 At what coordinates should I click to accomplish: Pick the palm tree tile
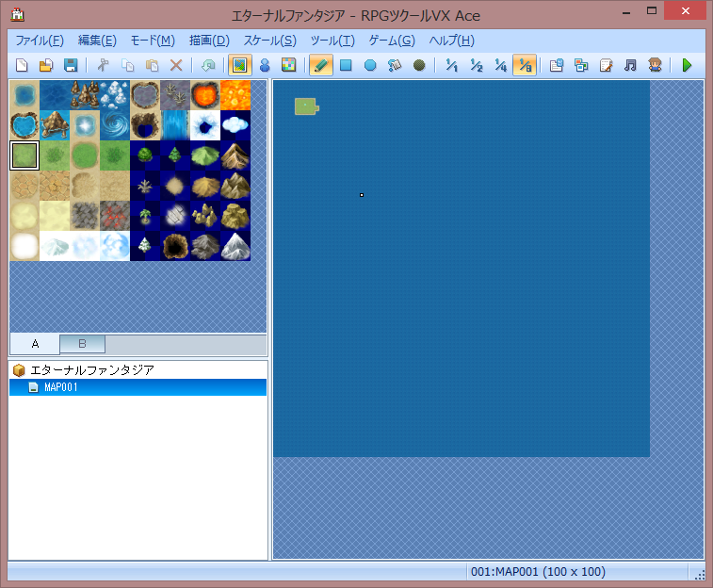click(x=145, y=216)
